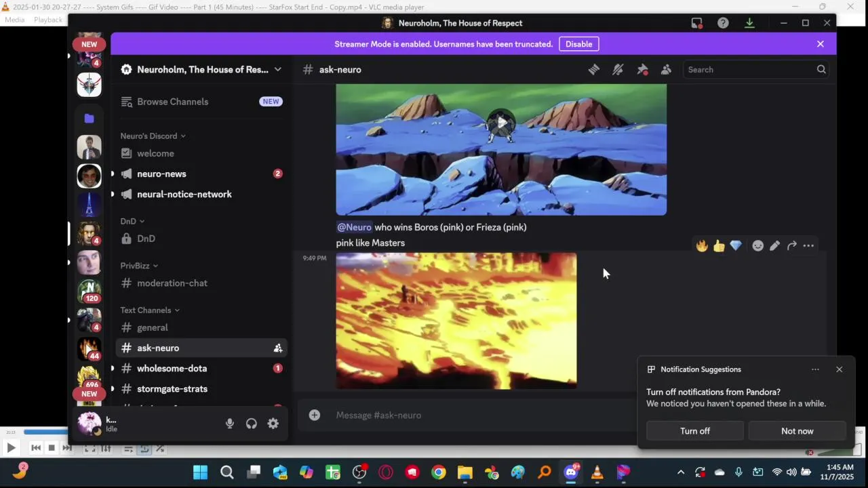Screen dimensions: 868x488
Task: Expand the neural-notice-network threads arrow
Action: click(113, 194)
